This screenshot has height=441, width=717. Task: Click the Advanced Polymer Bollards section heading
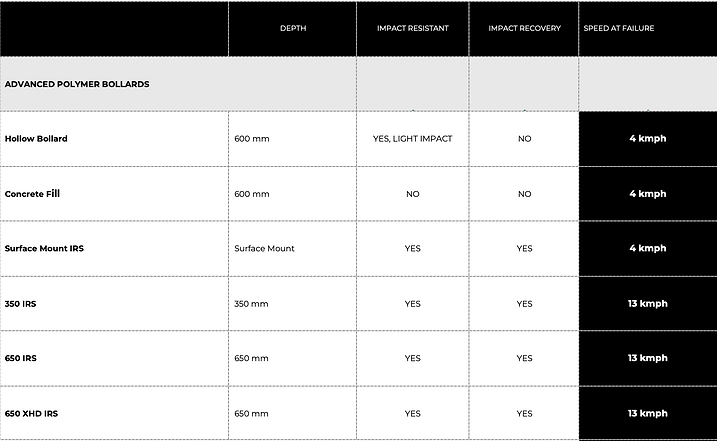click(77, 84)
